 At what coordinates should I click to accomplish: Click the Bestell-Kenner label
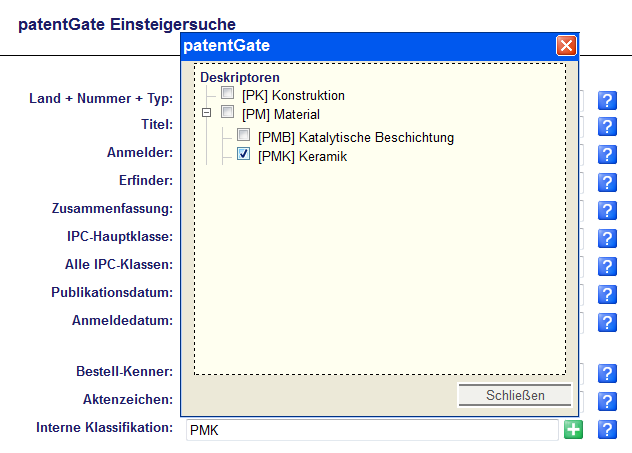coord(125,371)
